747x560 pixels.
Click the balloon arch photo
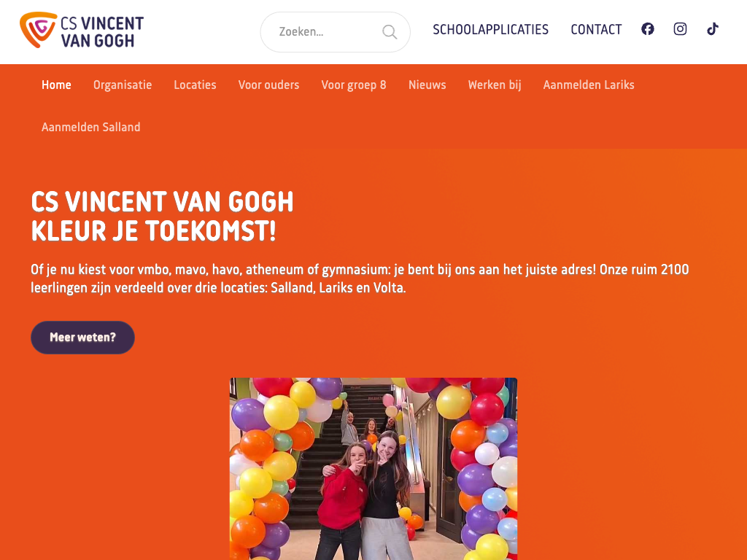click(x=373, y=468)
